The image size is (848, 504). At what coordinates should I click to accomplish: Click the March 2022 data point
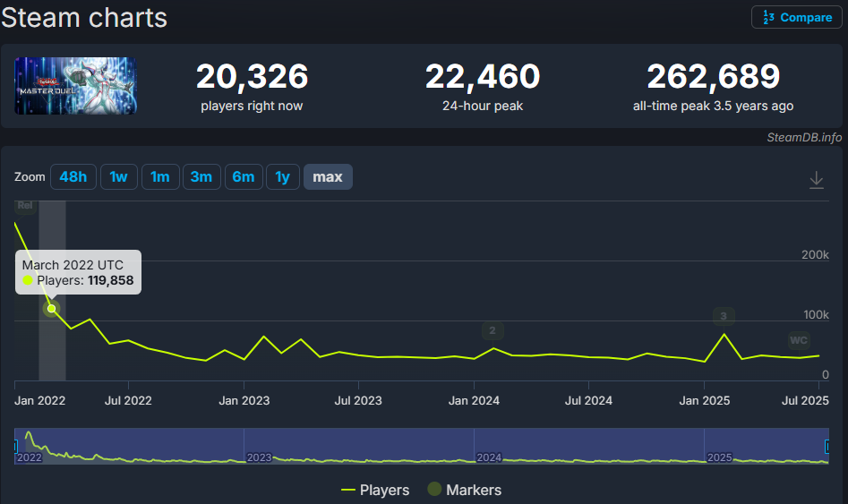(51, 309)
